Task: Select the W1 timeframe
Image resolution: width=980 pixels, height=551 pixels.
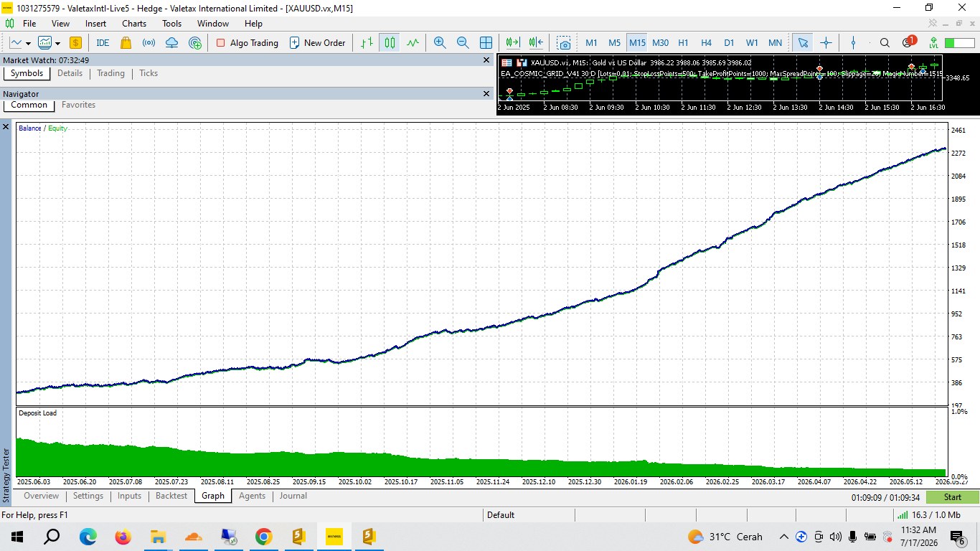Action: click(x=752, y=43)
